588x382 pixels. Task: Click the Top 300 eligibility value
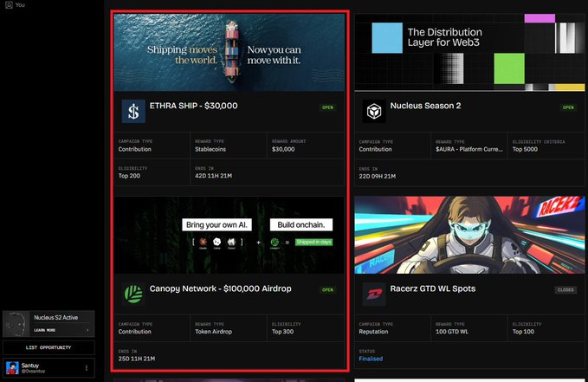pos(283,332)
